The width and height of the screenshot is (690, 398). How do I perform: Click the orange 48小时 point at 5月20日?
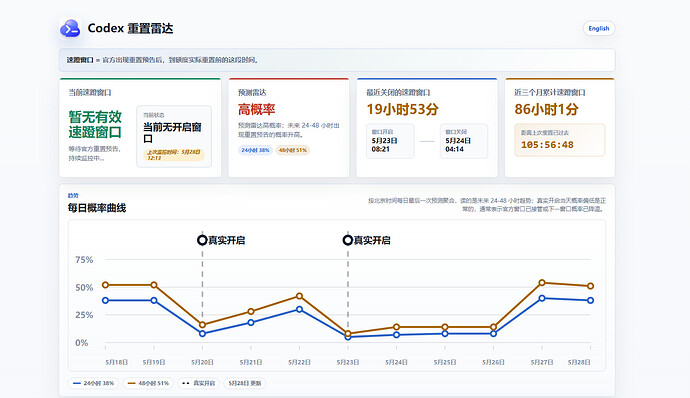pyautogui.click(x=202, y=325)
